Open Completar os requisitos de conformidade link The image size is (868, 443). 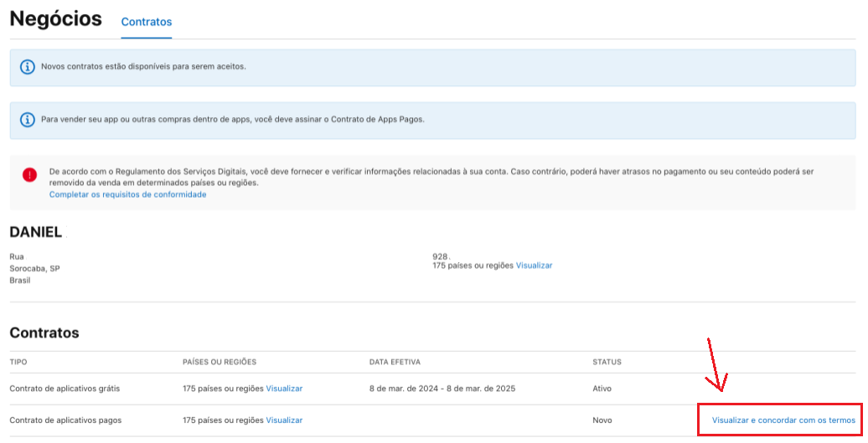pos(127,194)
